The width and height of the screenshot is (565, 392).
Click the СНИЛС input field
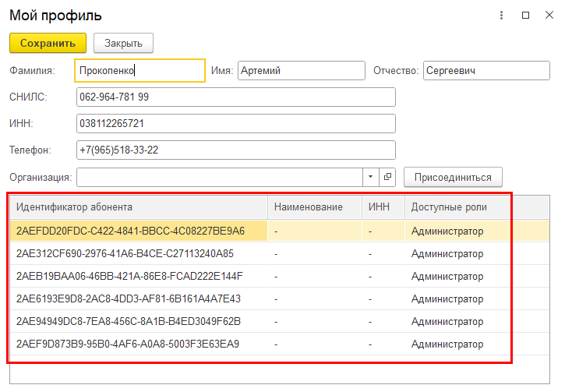[236, 97]
